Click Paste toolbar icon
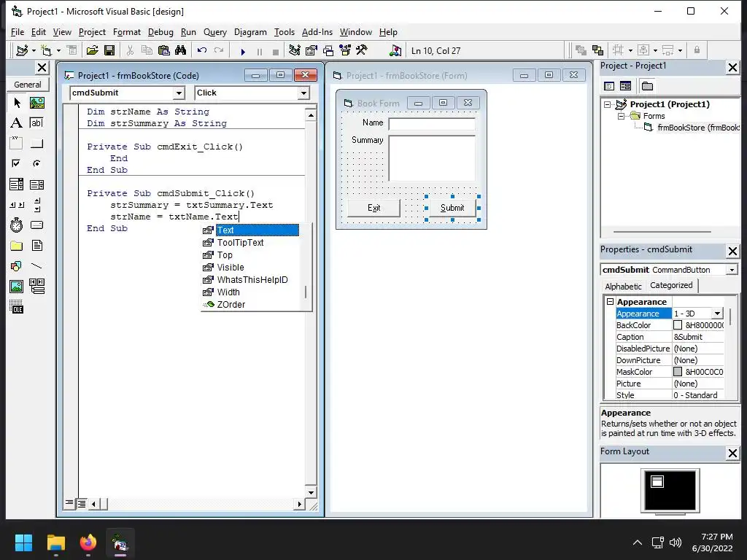The width and height of the screenshot is (747, 560). pos(164,50)
